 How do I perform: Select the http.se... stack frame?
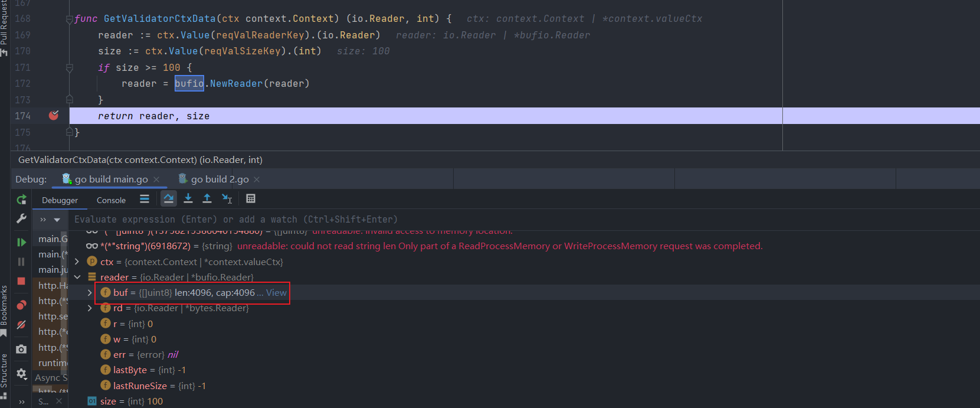coord(51,316)
